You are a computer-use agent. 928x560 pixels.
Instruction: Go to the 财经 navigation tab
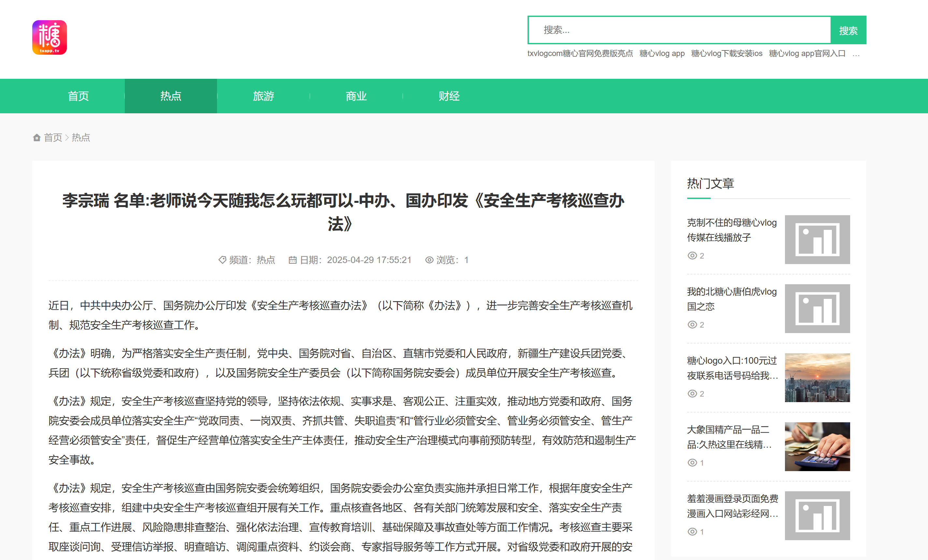pos(449,96)
